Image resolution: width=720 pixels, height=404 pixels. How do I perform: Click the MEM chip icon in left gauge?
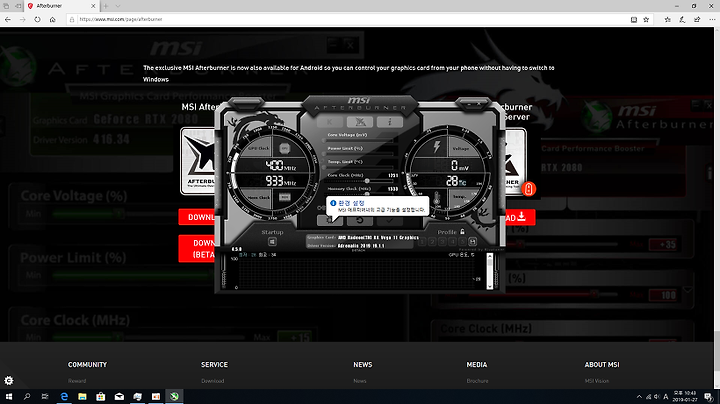pyautogui.click(x=284, y=197)
